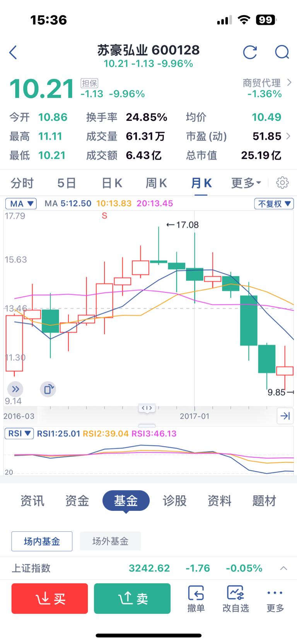Image resolution: width=297 pixels, height=644 pixels.
Task: Expand the 上证指数 index bar
Action: (283, 568)
